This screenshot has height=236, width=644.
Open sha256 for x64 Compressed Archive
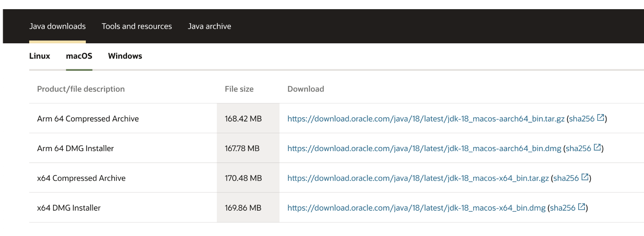tap(566, 178)
